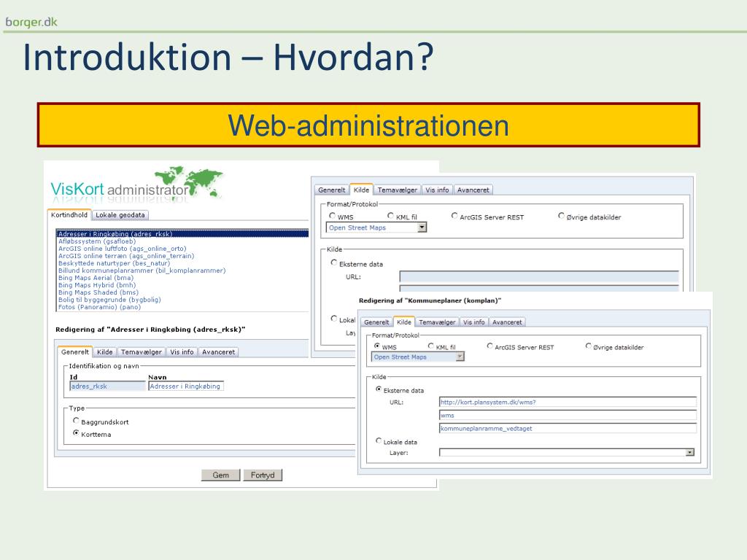This screenshot has height=560, width=747.
Task: Click URL field with kort.plansystem.dk address
Action: 567,402
